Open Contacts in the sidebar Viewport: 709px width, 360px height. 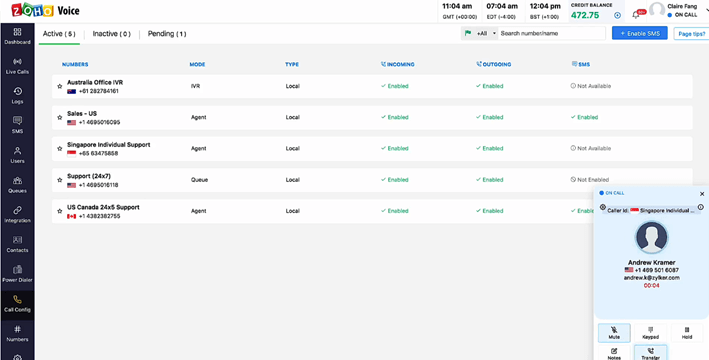tap(17, 244)
